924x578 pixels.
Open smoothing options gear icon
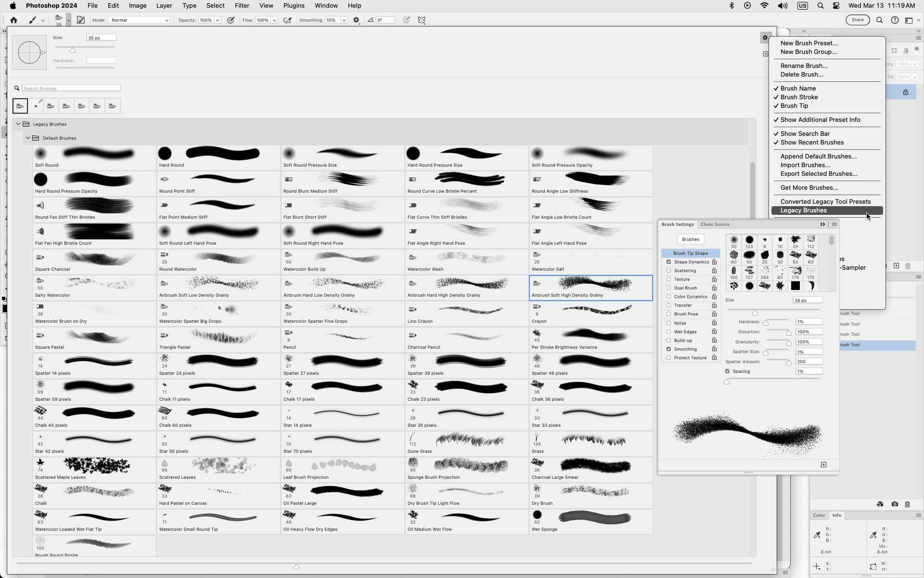[356, 20]
